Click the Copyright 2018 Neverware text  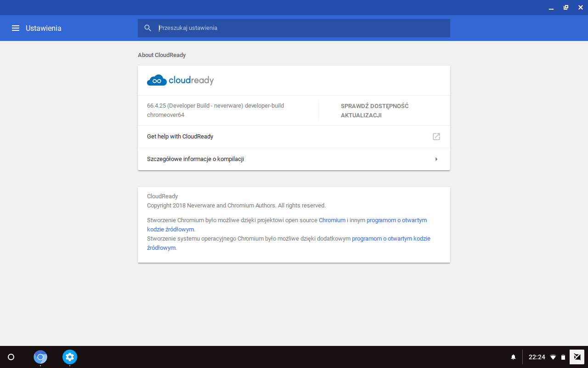click(236, 206)
